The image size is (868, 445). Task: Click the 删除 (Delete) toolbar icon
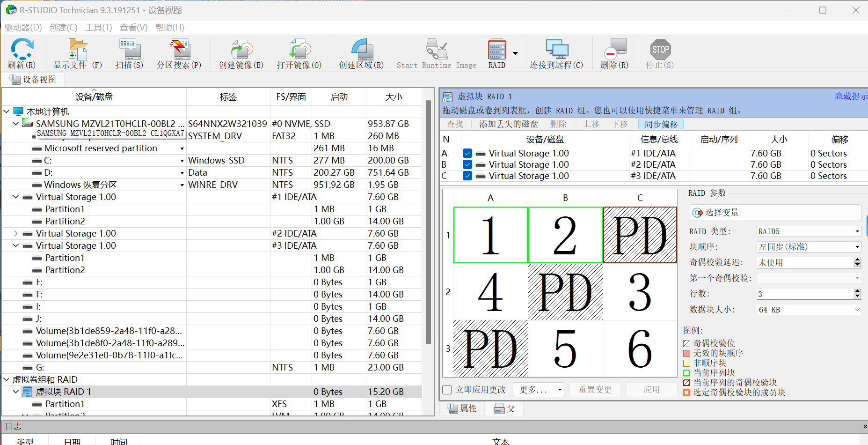click(x=615, y=49)
